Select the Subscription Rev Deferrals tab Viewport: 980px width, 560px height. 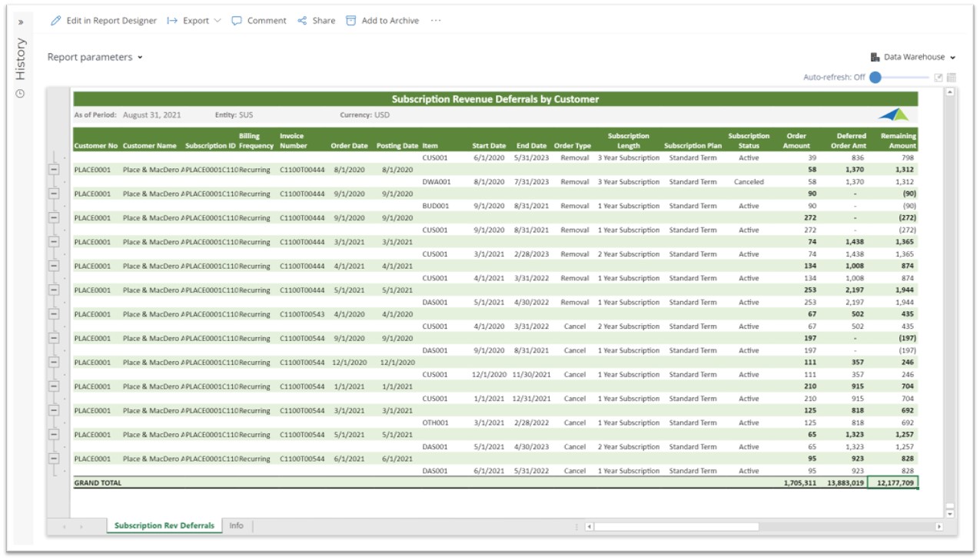(x=164, y=526)
